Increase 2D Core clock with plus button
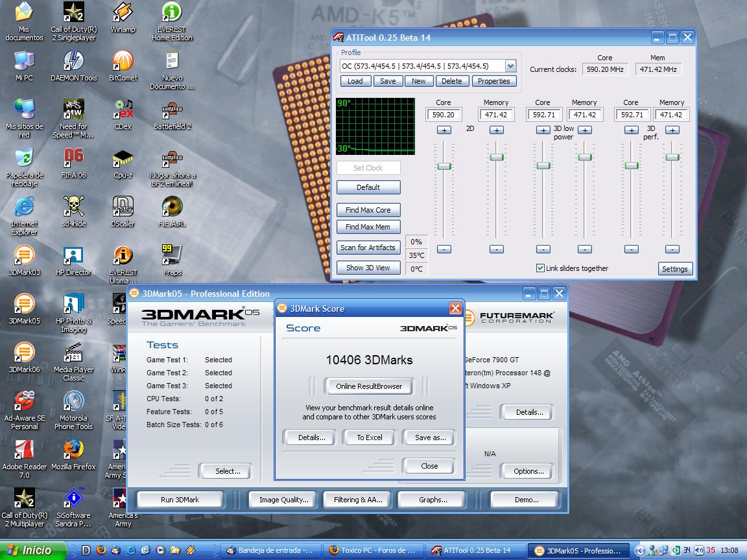The image size is (747, 560). tap(444, 130)
